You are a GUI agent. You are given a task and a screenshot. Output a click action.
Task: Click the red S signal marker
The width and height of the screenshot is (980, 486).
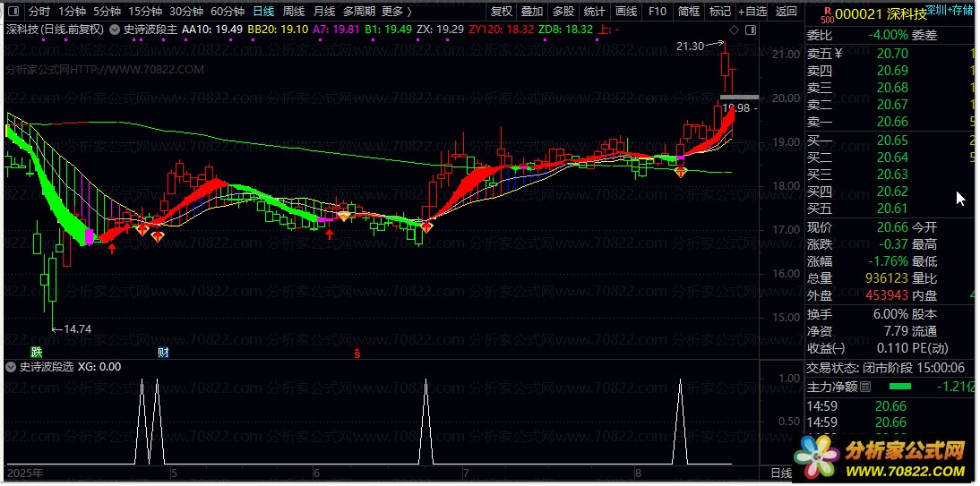tap(357, 354)
